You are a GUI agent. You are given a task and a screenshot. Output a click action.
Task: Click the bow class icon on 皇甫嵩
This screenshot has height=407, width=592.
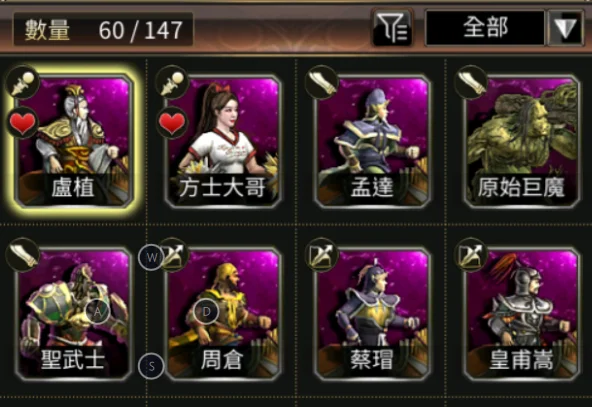pyautogui.click(x=471, y=255)
